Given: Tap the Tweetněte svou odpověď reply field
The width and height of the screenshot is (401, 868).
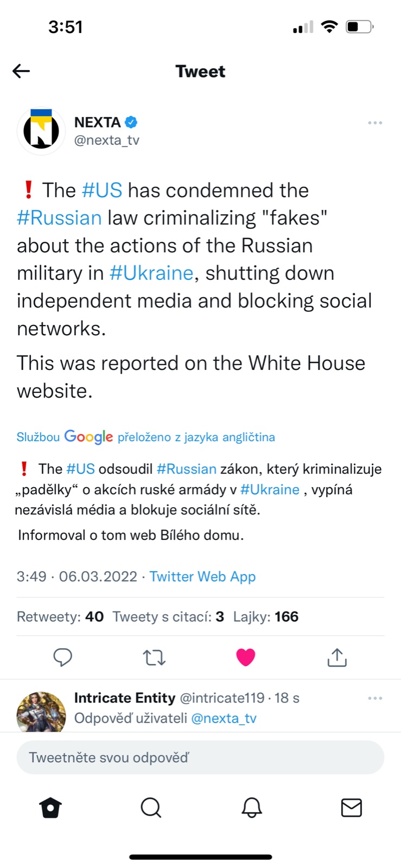Looking at the screenshot, I should [200, 757].
